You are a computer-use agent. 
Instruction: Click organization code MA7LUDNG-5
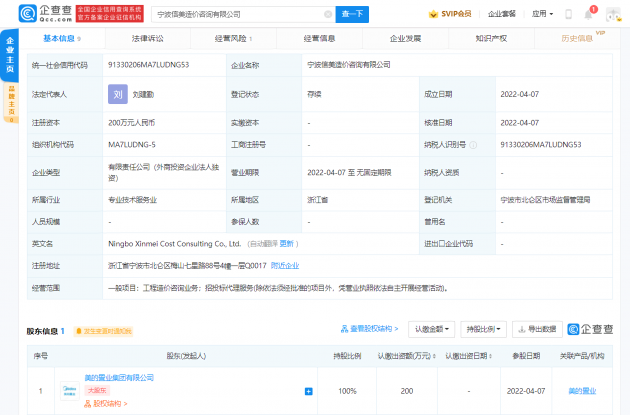[x=132, y=145]
